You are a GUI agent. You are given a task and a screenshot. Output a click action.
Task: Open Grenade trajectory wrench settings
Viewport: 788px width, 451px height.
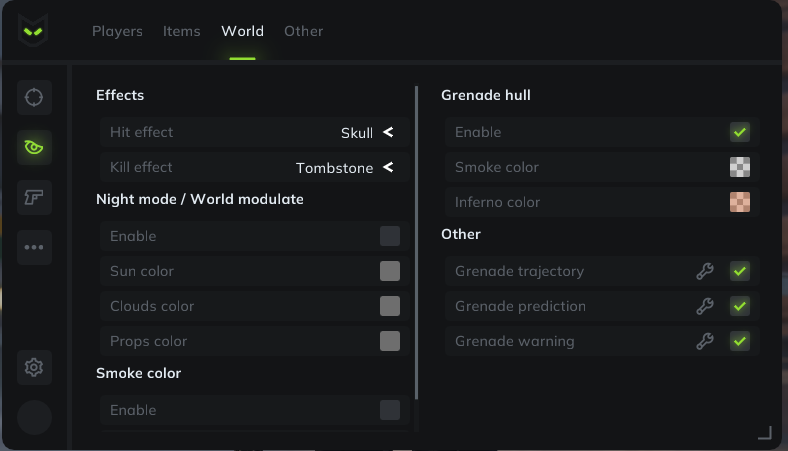pos(705,272)
